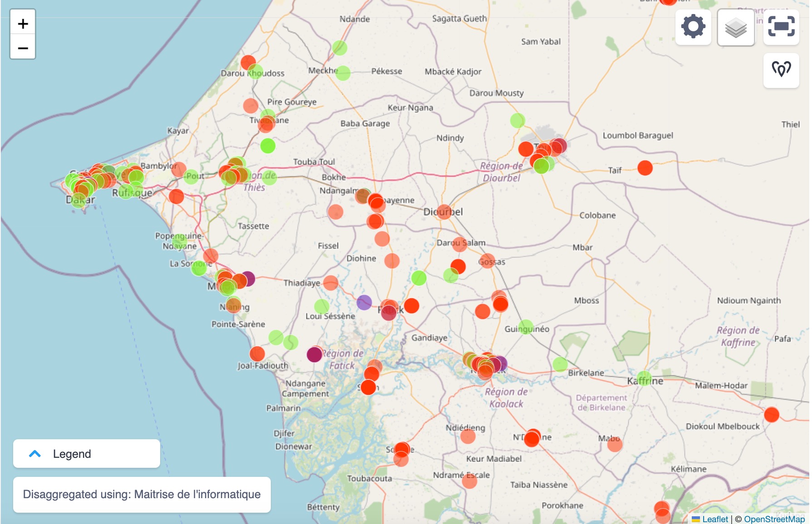This screenshot has height=524, width=812.
Task: Click red marker near Diokoul Mbelbouck
Action: [x=771, y=414]
